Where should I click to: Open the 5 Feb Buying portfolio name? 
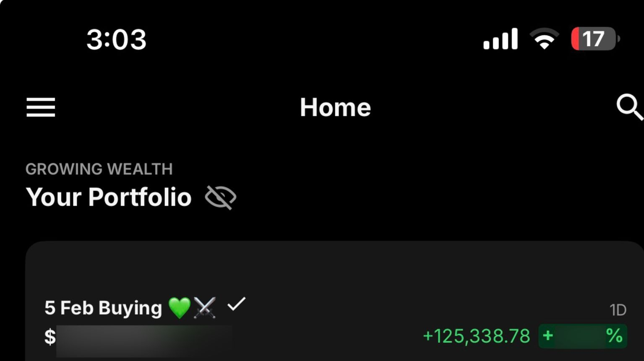point(103,308)
